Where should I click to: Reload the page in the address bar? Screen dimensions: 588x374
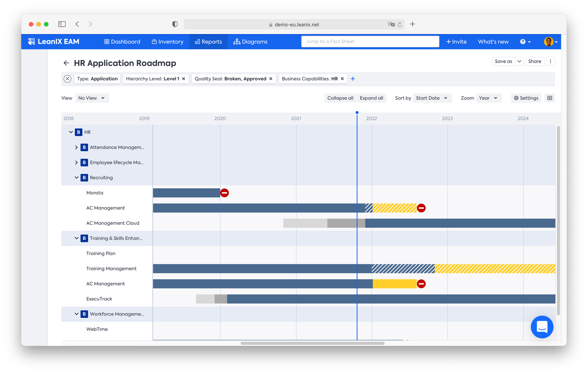click(400, 24)
